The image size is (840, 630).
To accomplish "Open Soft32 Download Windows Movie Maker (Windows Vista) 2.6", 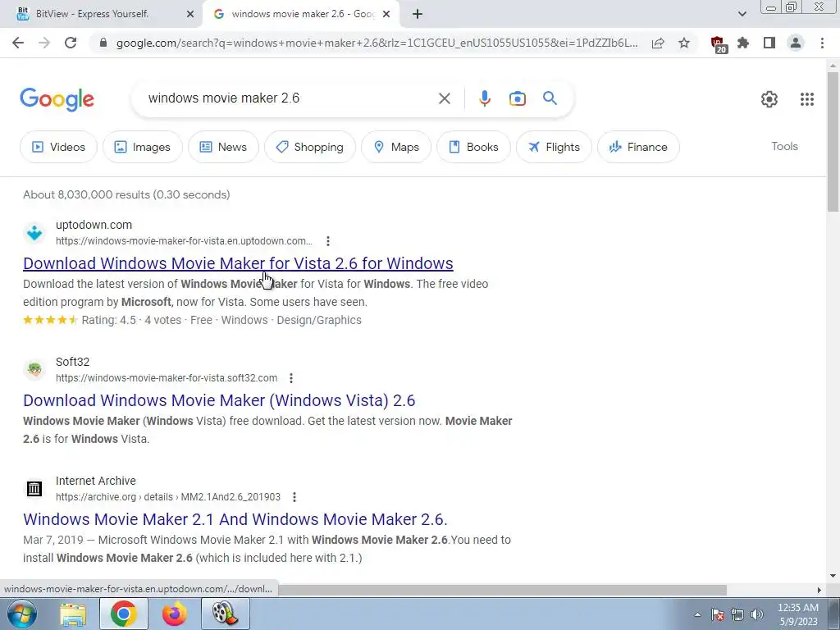I will 219,400.
